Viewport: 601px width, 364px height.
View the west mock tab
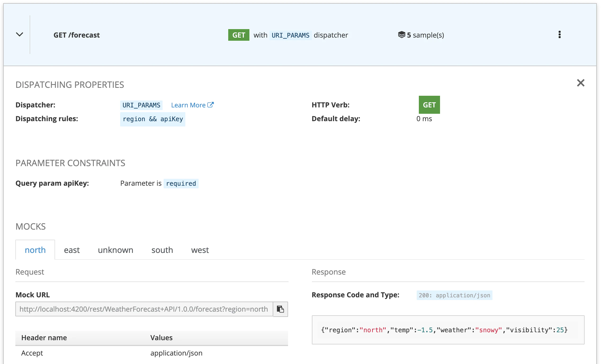pyautogui.click(x=200, y=250)
